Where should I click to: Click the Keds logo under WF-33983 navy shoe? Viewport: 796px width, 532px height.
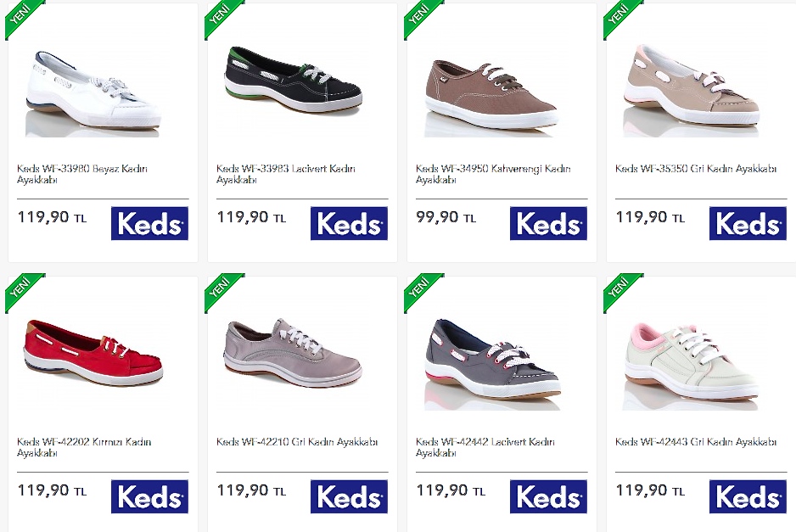(x=350, y=223)
